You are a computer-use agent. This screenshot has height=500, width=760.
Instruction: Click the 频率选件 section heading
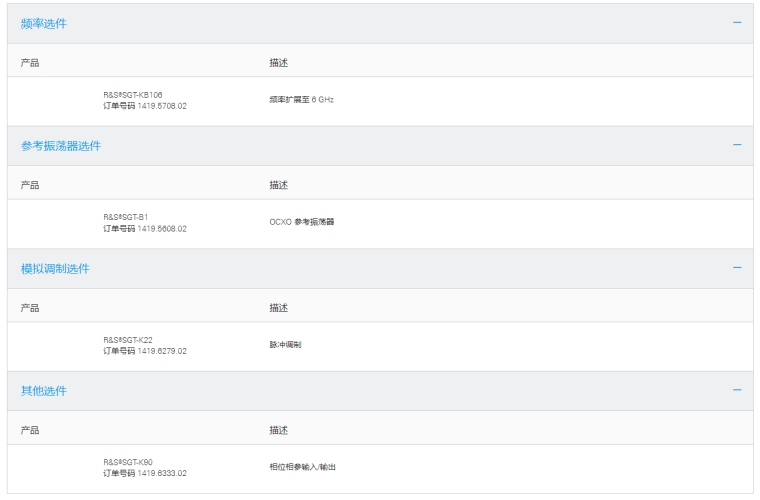point(44,23)
